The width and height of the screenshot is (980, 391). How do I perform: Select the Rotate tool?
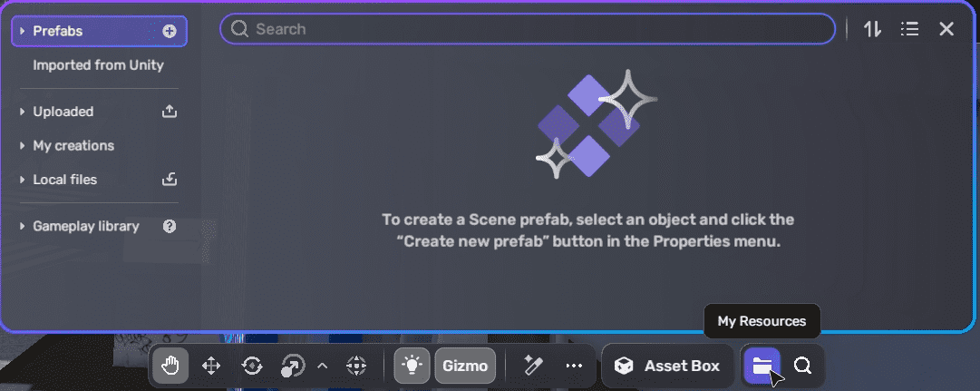tap(252, 366)
